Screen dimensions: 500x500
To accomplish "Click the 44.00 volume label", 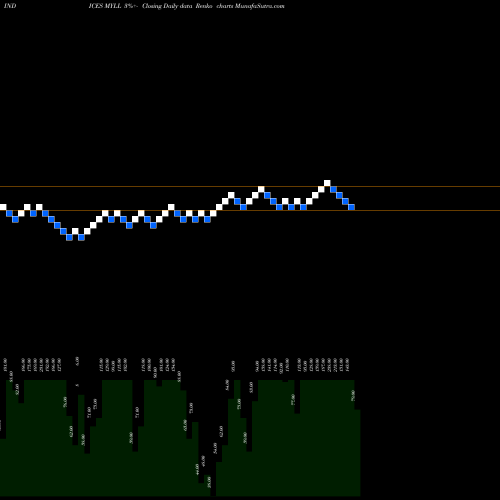I will tap(197, 469).
